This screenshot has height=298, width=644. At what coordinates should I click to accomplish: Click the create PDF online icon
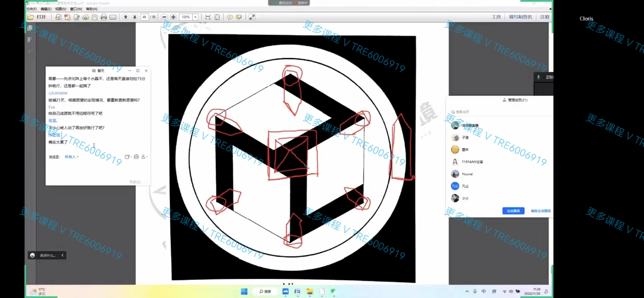[58, 17]
